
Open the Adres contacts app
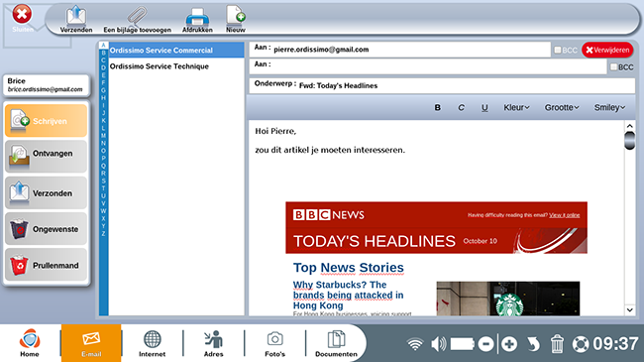[x=214, y=343]
